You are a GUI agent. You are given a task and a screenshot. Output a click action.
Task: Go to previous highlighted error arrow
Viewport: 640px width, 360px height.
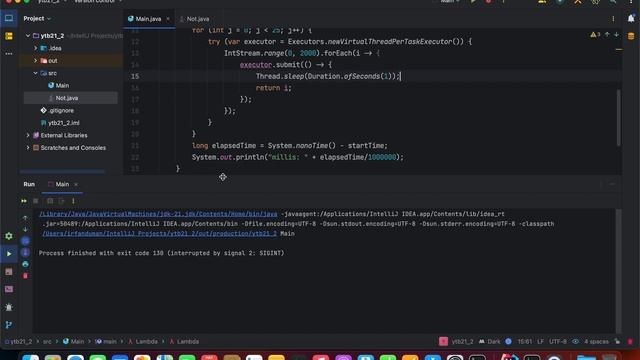[607, 35]
